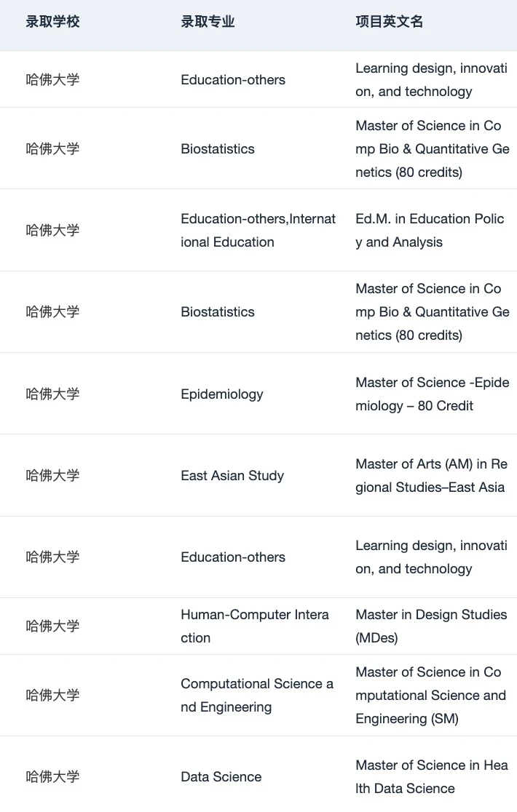Click Computational Science and Engineering major
The image size is (517, 812).
click(x=257, y=696)
